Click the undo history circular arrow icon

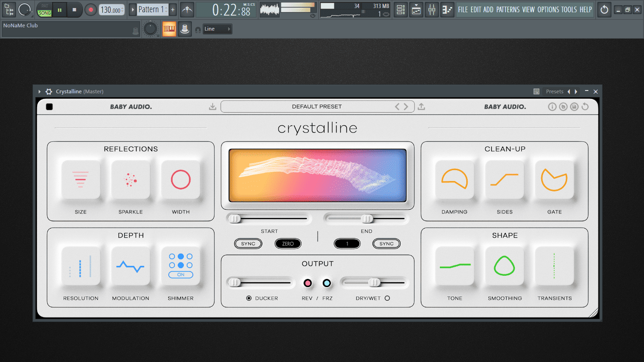604,9
